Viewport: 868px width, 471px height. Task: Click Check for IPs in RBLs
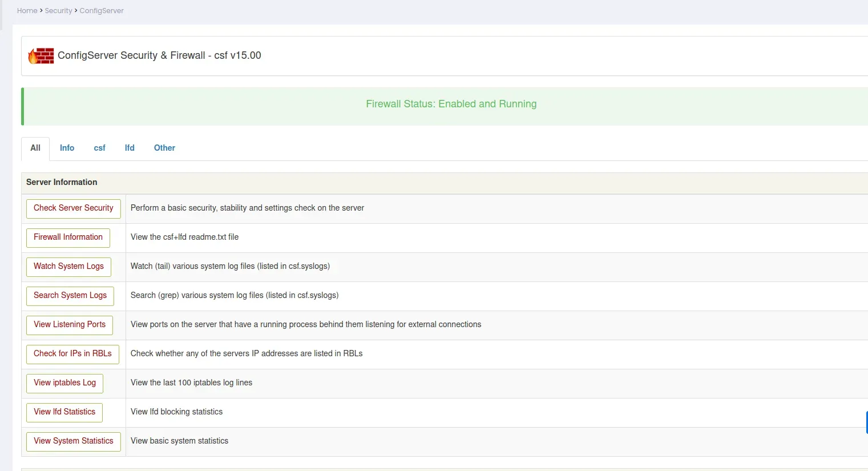tap(72, 354)
